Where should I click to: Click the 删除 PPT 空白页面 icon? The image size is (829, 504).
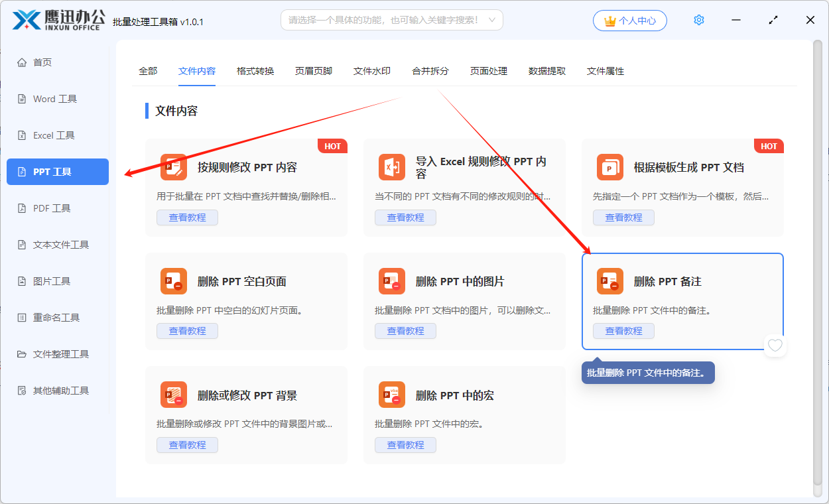pyautogui.click(x=173, y=281)
